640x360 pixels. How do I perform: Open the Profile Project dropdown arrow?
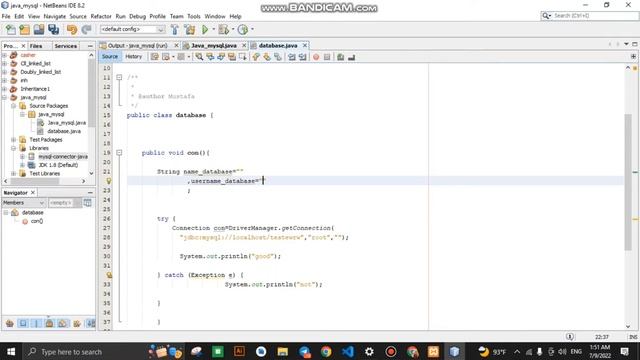click(252, 29)
